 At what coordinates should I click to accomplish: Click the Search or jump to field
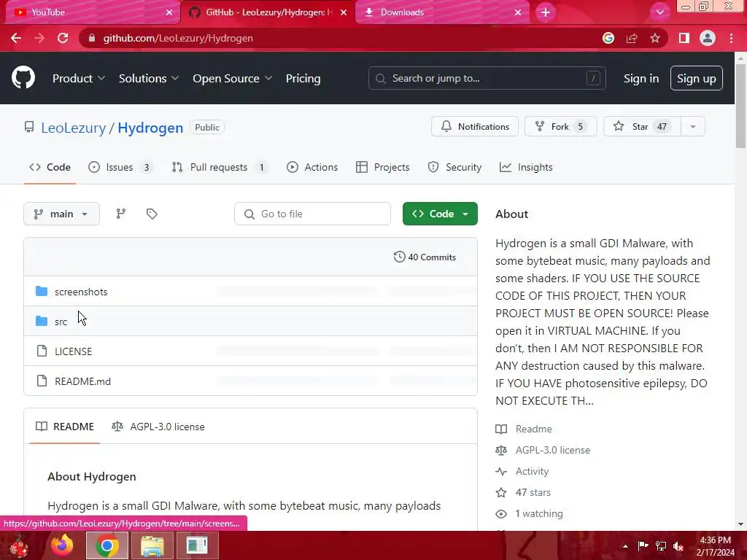pyautogui.click(x=487, y=78)
